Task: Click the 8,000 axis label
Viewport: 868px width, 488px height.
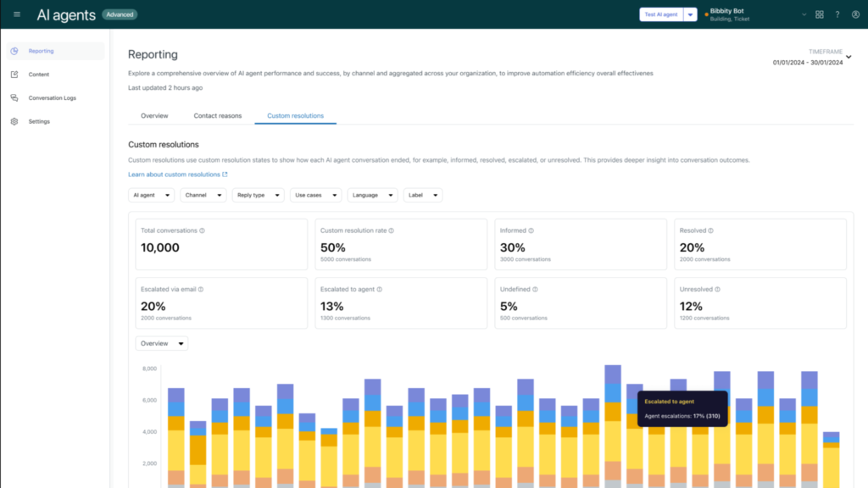Action: pos(149,369)
